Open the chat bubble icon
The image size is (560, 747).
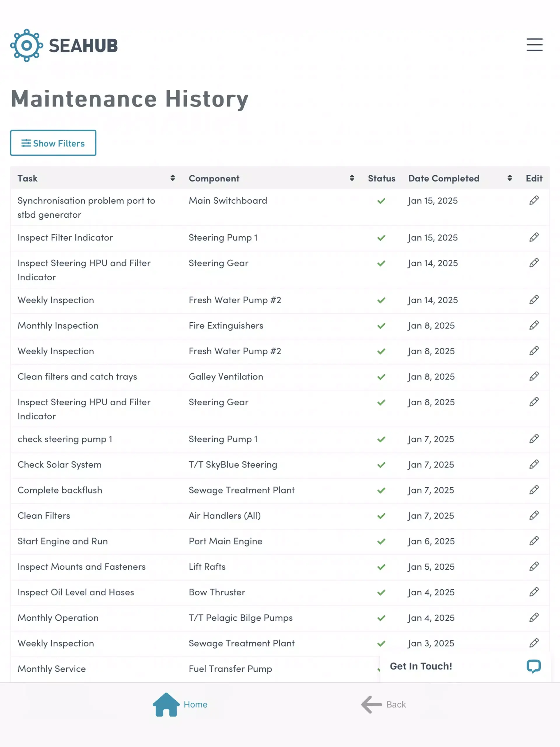(x=533, y=666)
